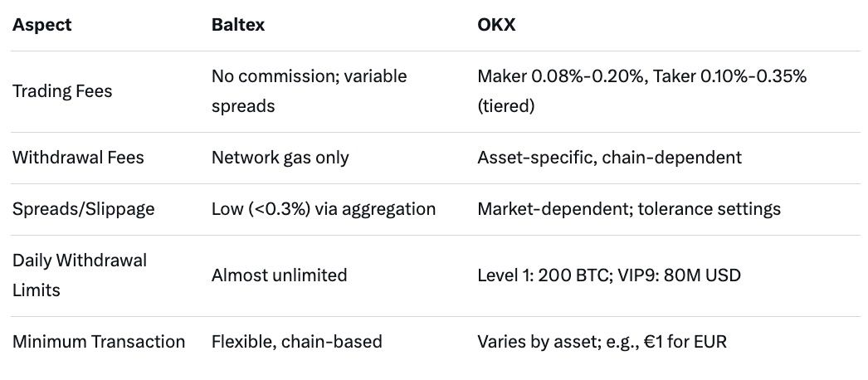The image size is (868, 380).
Task: Click the 'Asset-specific, chain-dependent' cell
Action: pyautogui.click(x=609, y=158)
